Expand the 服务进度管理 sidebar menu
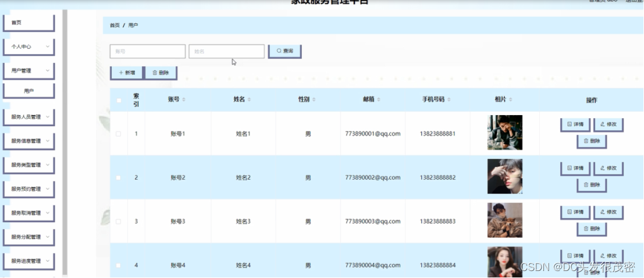 point(29,261)
